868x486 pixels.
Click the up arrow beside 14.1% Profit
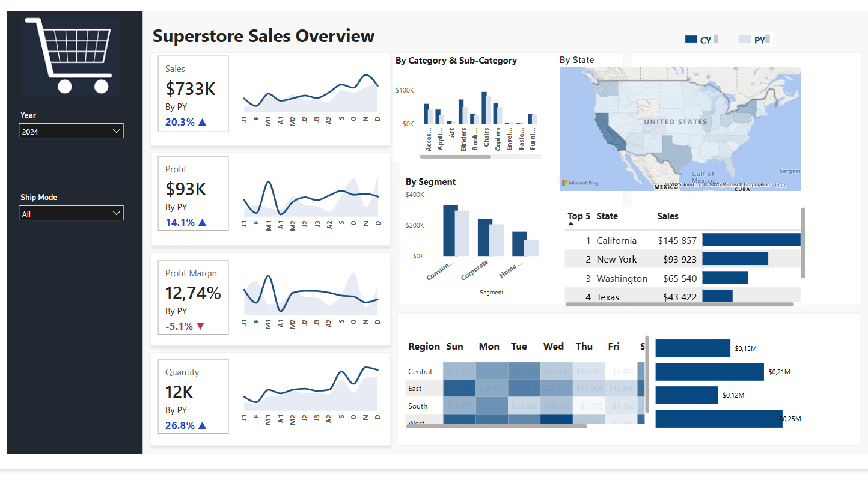coord(203,222)
